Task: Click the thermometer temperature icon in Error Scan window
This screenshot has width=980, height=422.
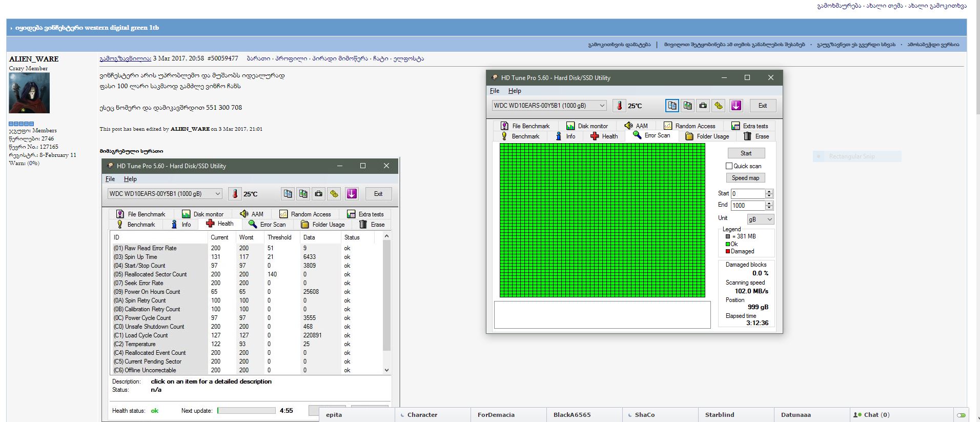Action: (619, 106)
